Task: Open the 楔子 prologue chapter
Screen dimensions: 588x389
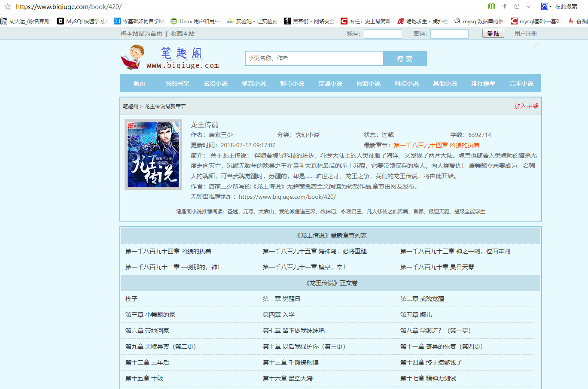Action: tap(131, 299)
